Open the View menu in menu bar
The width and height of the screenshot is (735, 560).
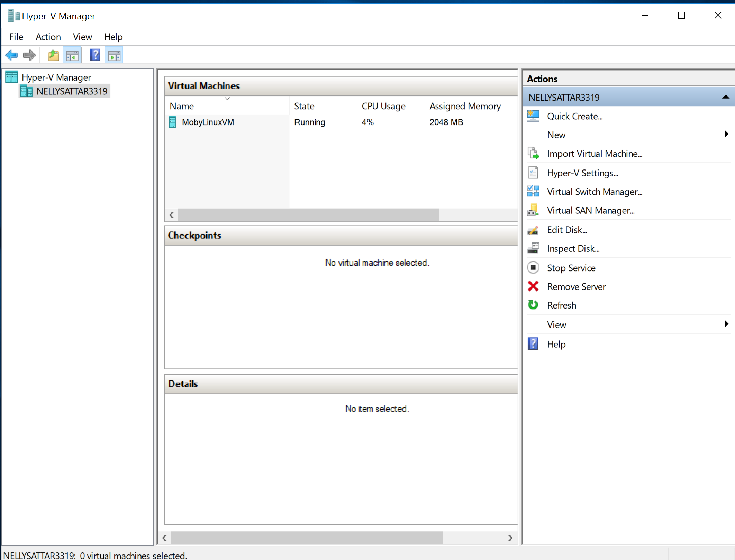tap(82, 37)
